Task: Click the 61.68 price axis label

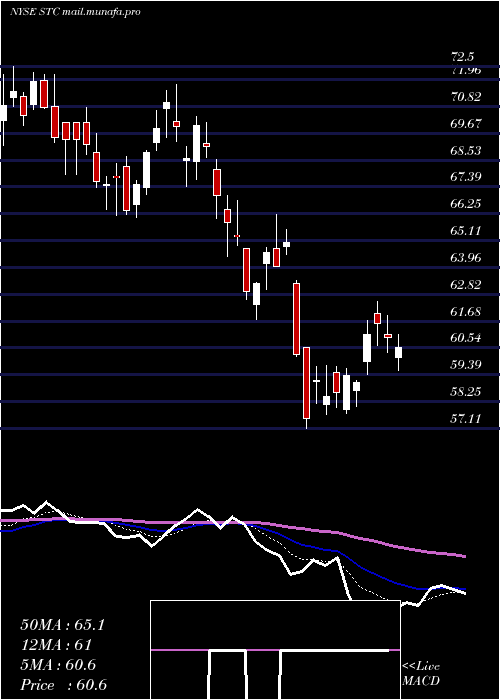Action: (466, 312)
